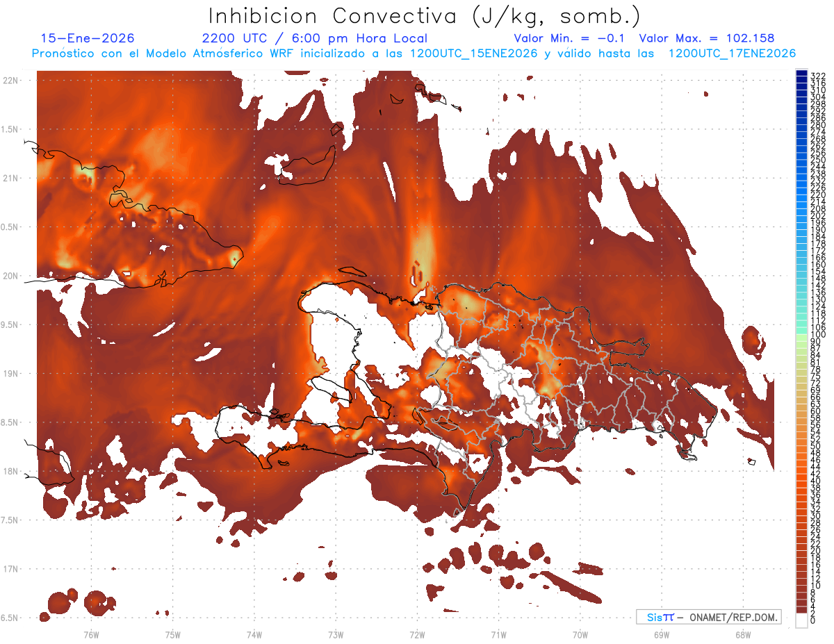Image resolution: width=834 pixels, height=644 pixels.
Task: Click the '18N' latitude label
Action: coord(11,472)
